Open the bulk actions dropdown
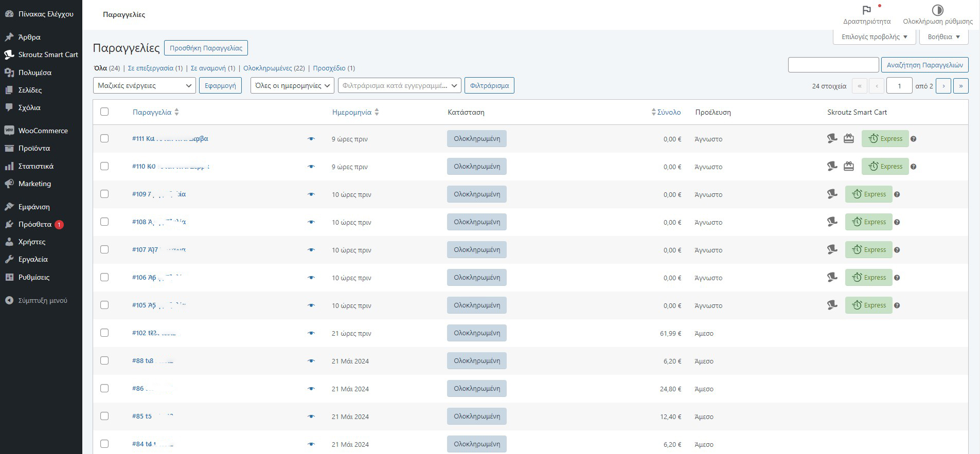The image size is (980, 454). (144, 86)
